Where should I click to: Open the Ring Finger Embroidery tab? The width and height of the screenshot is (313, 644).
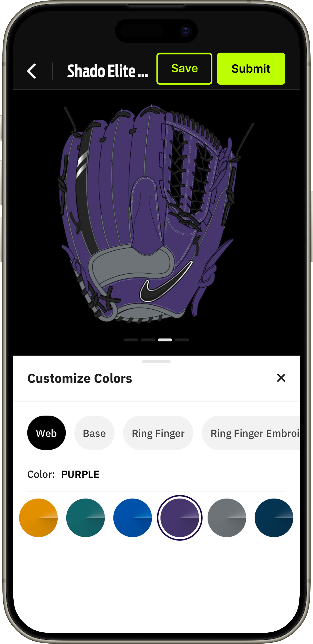coord(251,433)
